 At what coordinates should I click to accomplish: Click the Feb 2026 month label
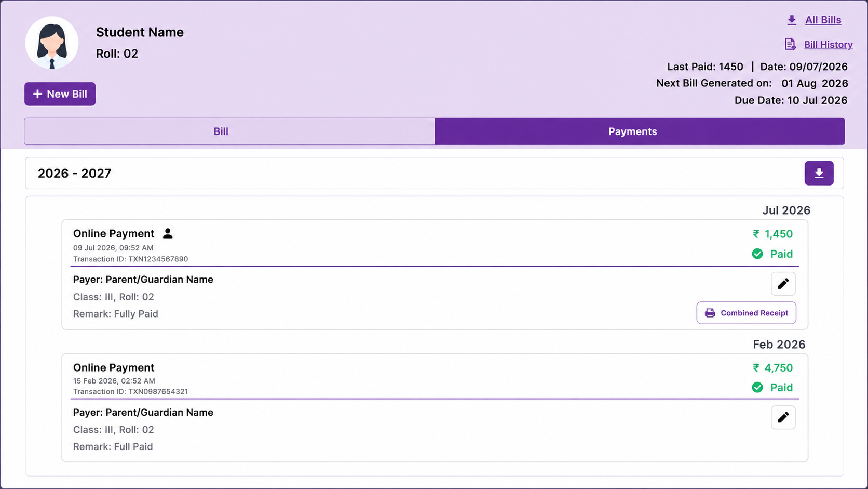pyautogui.click(x=779, y=345)
